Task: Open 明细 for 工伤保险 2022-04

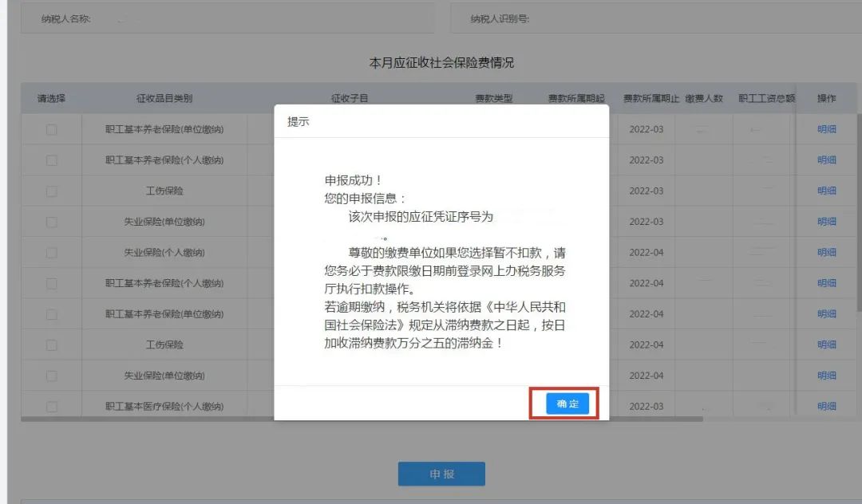Action: pos(826,345)
